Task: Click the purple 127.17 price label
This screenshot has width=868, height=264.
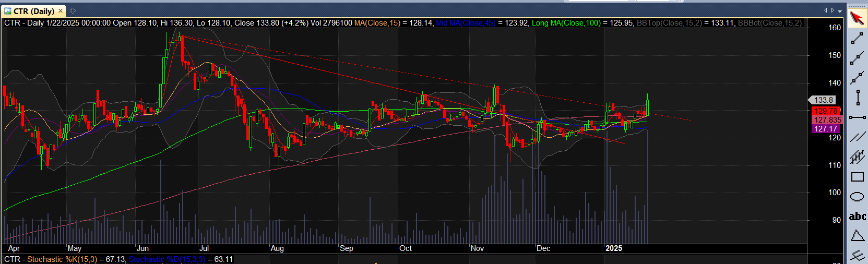Action: tap(826, 128)
